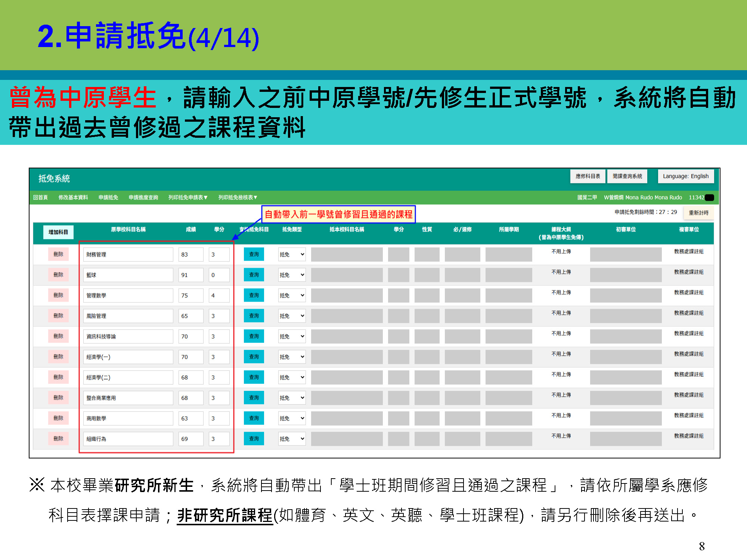Expand 列印抵免申請表 menu

click(x=188, y=197)
